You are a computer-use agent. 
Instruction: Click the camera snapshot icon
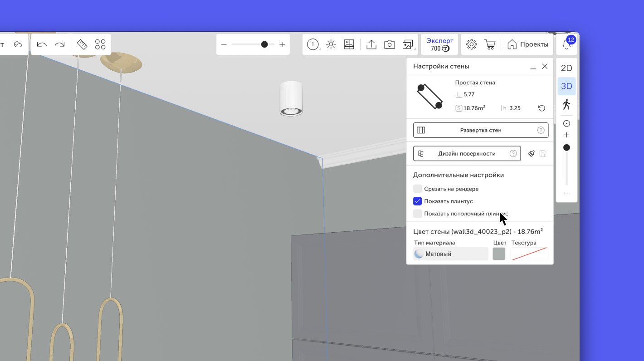tap(389, 44)
